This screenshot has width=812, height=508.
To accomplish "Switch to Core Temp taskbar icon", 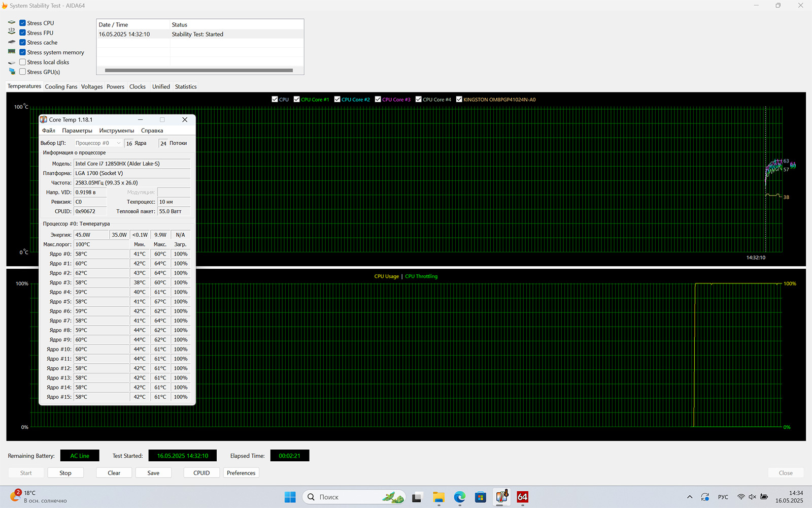I will pyautogui.click(x=501, y=497).
